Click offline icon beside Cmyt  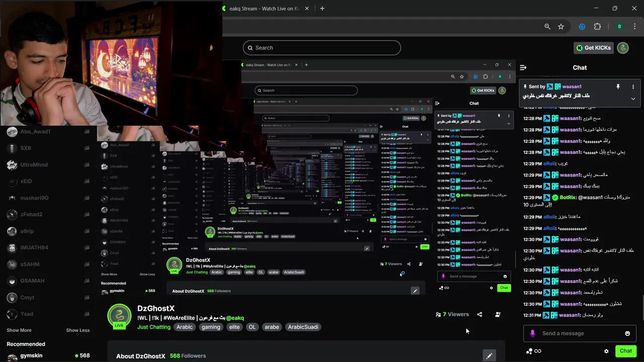tap(87, 298)
